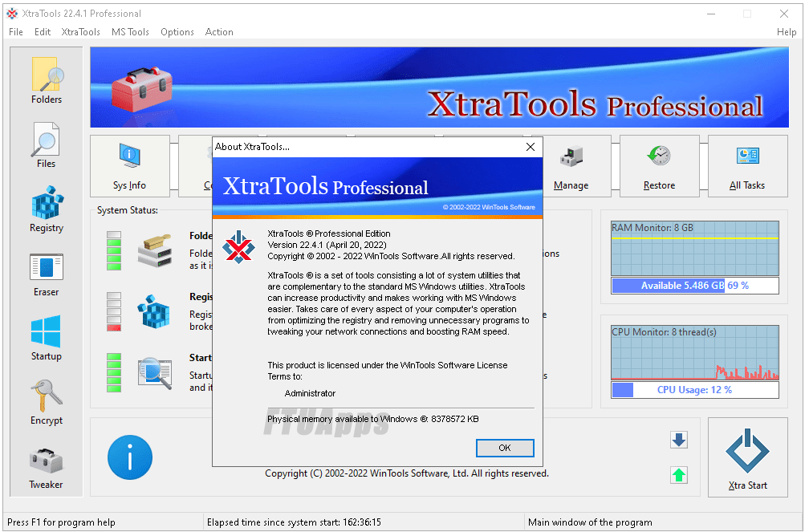Click the RAM Monitor graph
Image resolution: width=805 pixels, height=532 pixels.
[694, 249]
